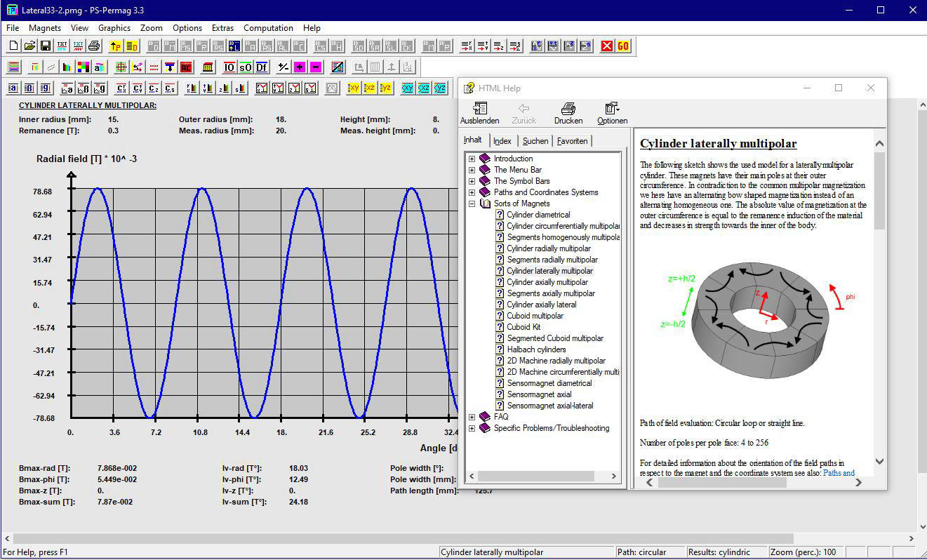Expand the Introduction help topic
Image resolution: width=927 pixels, height=560 pixels.
click(472, 159)
